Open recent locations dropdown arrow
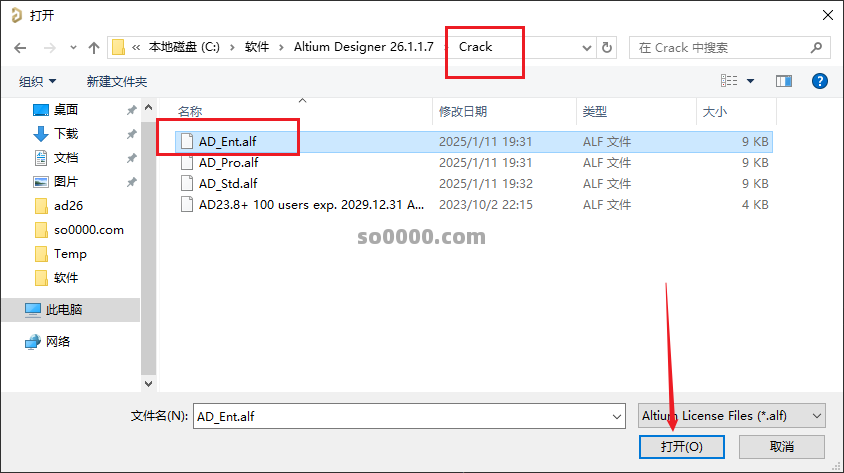844x473 pixels. click(73, 48)
